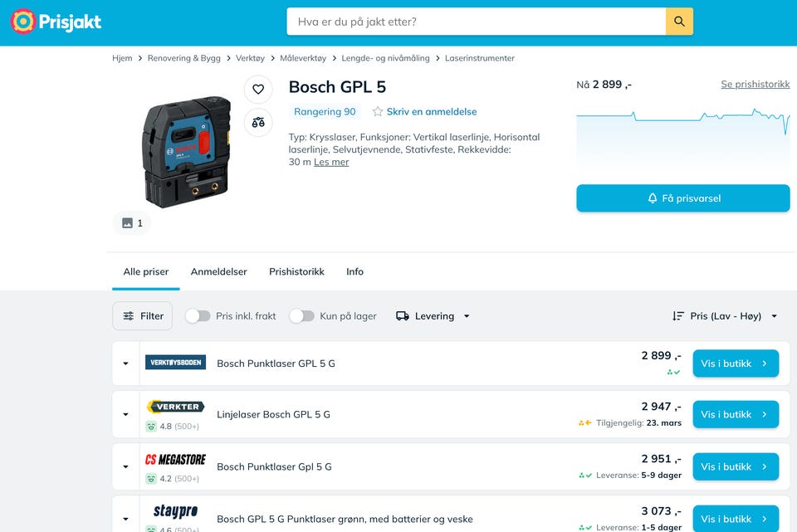Viewport: 797px width, 532px height.
Task: Click the price history chart
Action: click(x=683, y=139)
